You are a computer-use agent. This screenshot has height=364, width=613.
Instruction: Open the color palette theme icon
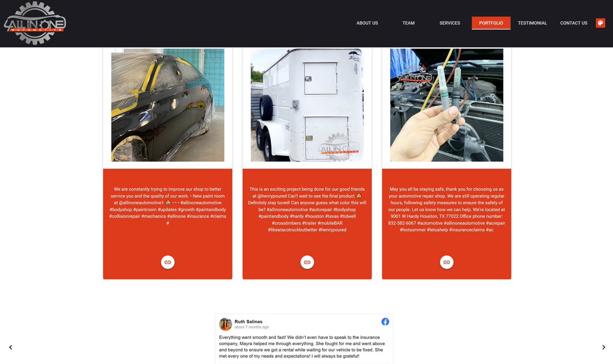tap(600, 23)
